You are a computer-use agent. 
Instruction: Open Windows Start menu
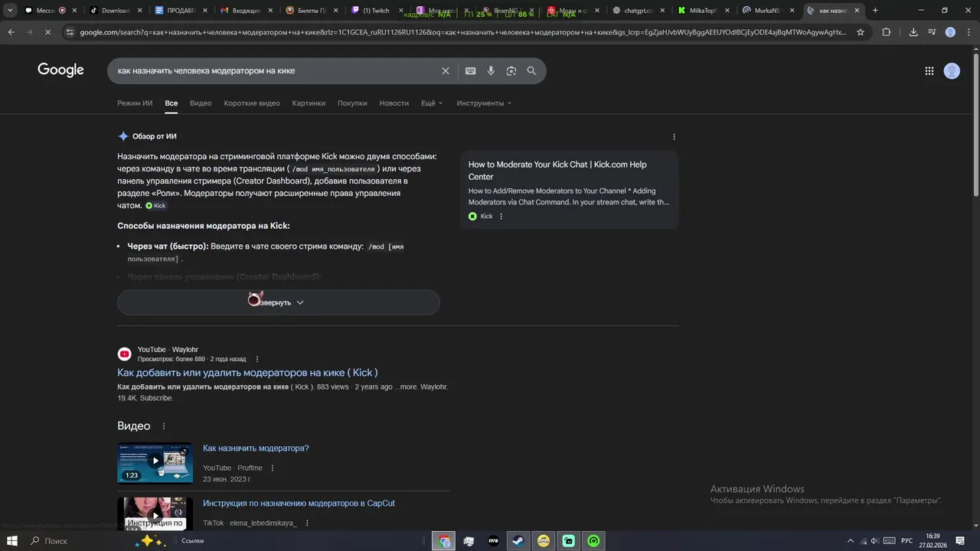(x=12, y=541)
